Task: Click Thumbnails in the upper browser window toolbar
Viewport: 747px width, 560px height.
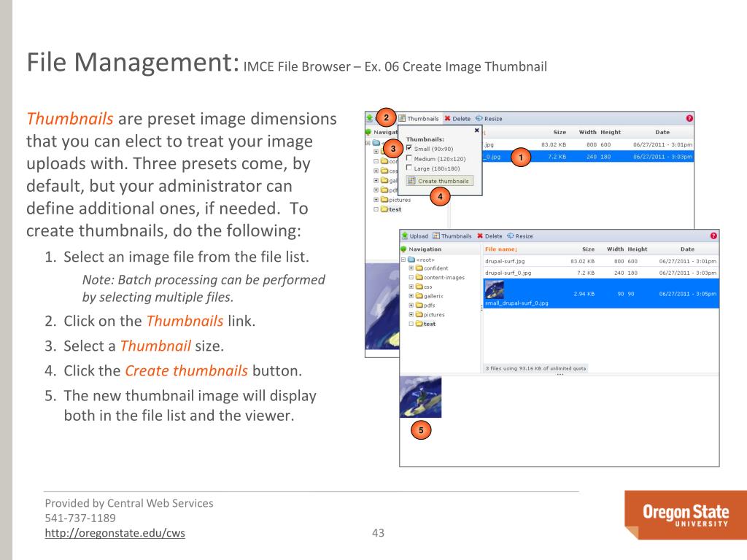Action: (418, 119)
